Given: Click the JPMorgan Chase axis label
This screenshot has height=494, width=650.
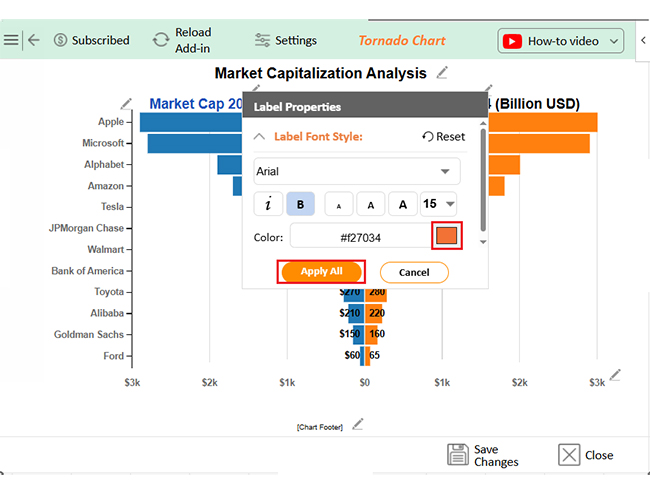Looking at the screenshot, I should 86,228.
